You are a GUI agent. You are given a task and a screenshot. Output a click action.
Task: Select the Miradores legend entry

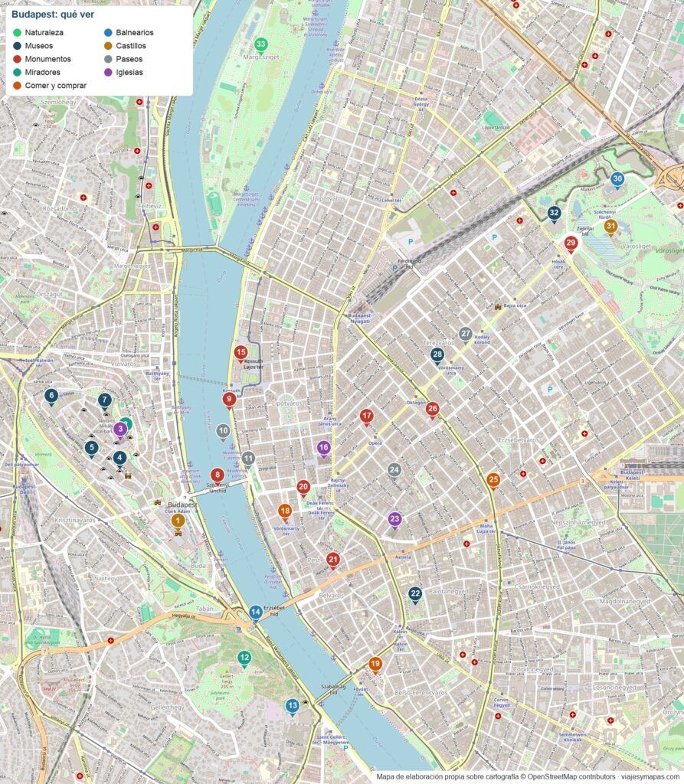click(x=37, y=72)
